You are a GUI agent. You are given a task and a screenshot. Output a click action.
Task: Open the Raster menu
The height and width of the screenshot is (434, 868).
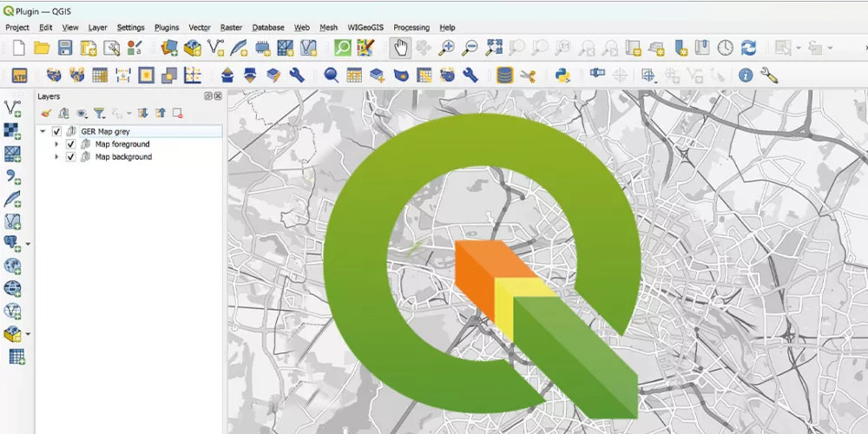click(x=231, y=28)
